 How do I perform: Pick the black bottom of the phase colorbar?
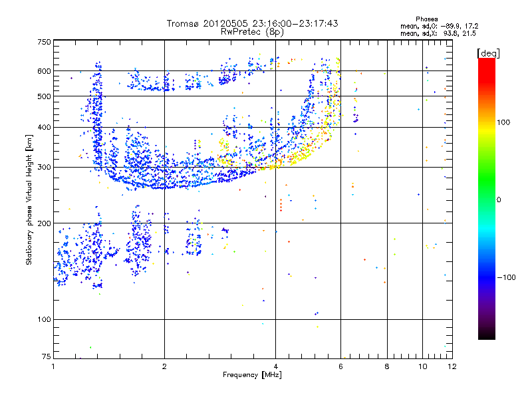(487, 335)
